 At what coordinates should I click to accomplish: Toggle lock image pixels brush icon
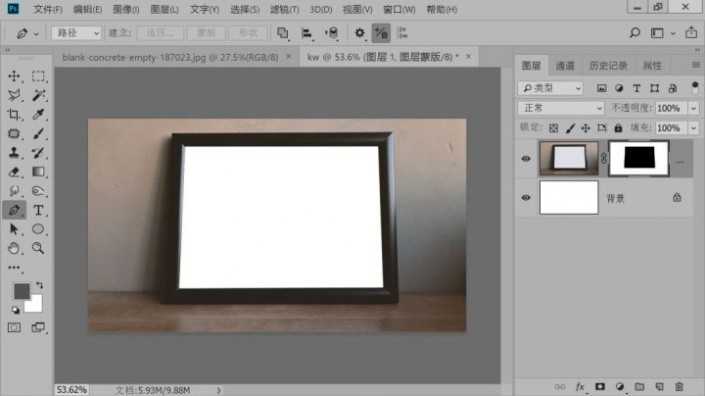pyautogui.click(x=570, y=129)
